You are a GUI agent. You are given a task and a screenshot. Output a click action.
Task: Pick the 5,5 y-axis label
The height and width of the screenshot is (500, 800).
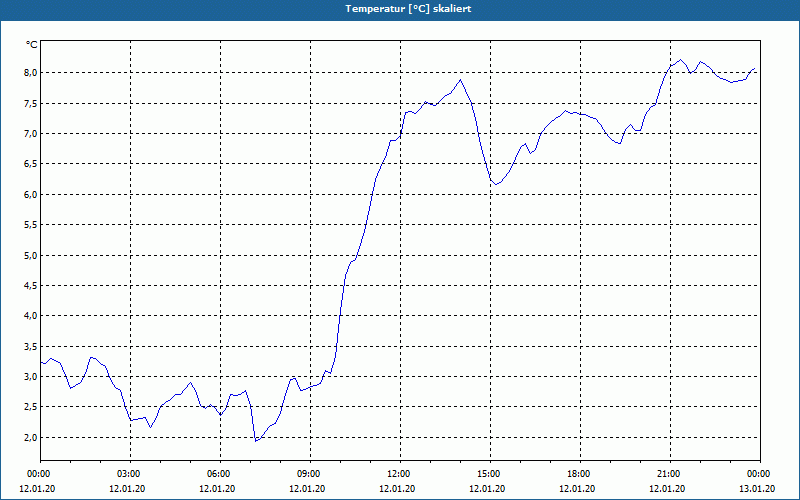coord(31,224)
